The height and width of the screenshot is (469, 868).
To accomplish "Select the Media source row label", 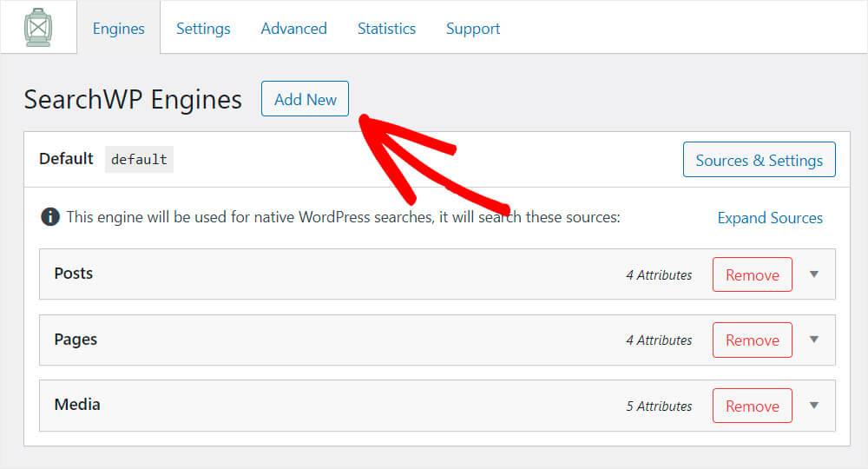I will tap(77, 405).
